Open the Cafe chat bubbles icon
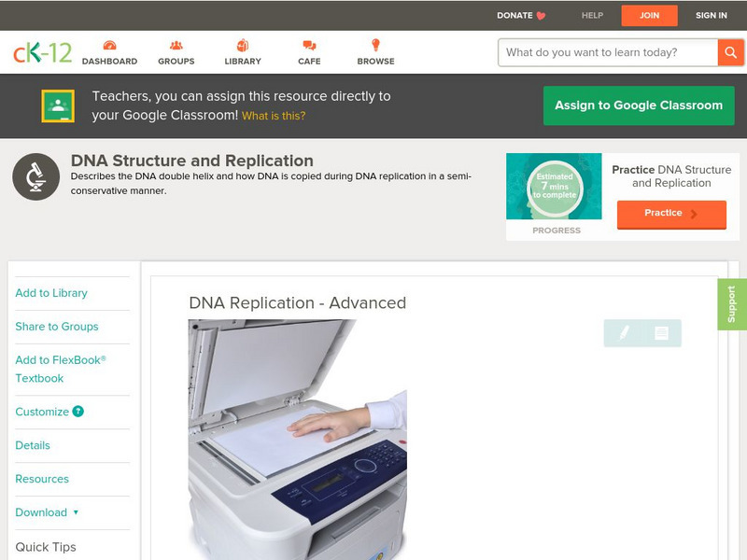Screen dimensions: 747x560 [x=309, y=45]
